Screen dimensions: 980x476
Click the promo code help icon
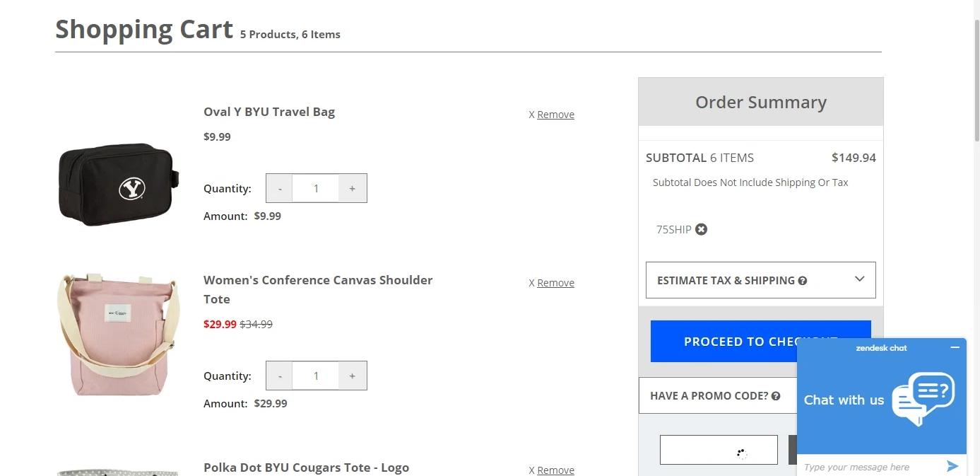pos(776,396)
